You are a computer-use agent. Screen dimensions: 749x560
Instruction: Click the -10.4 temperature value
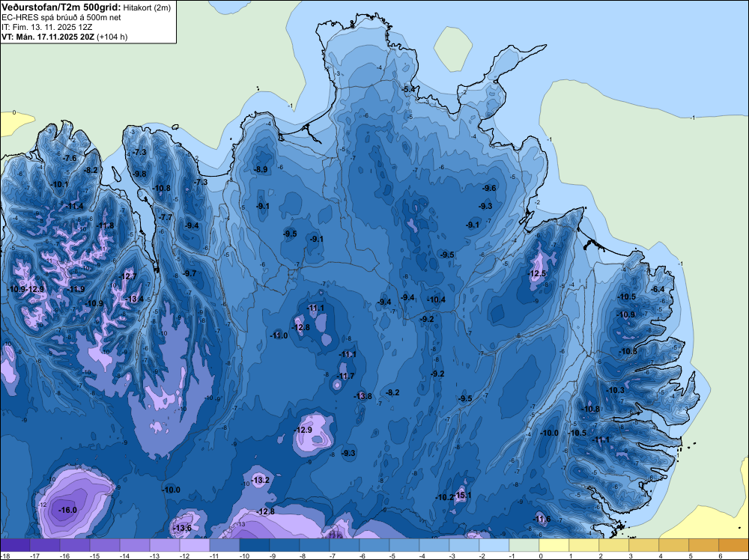point(437,299)
